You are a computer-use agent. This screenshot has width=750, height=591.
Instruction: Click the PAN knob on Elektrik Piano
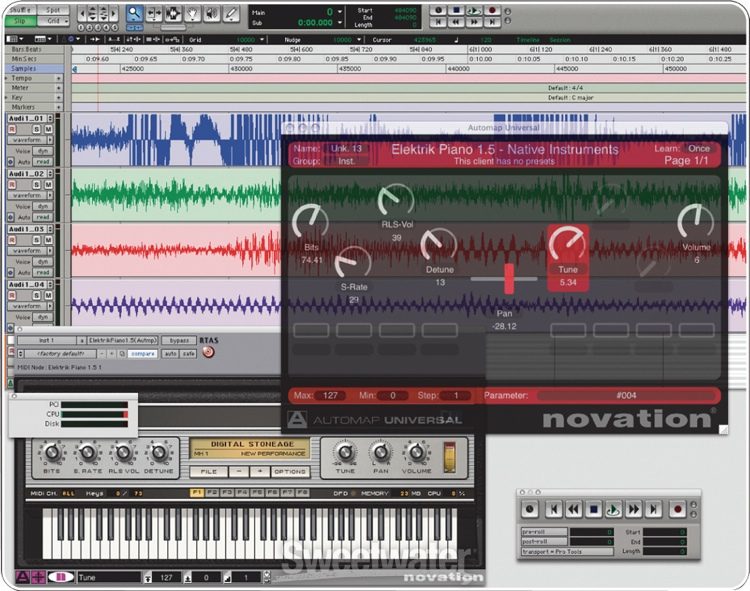click(x=381, y=452)
